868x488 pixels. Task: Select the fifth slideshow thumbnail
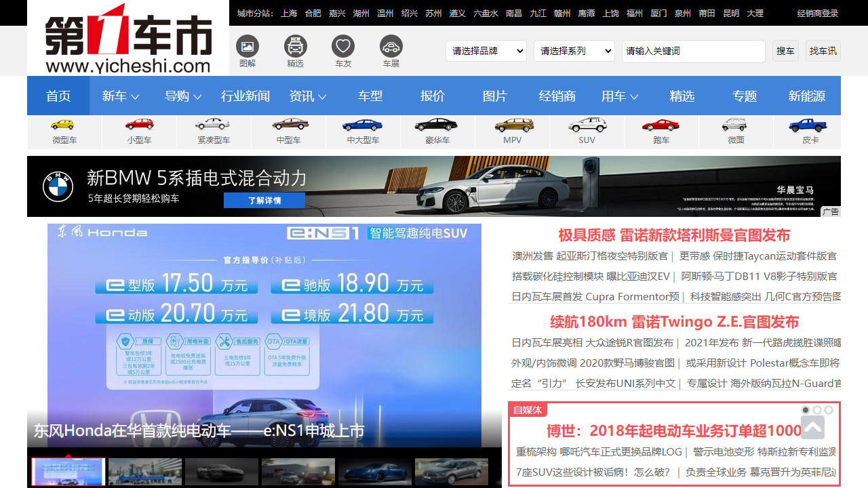click(375, 472)
